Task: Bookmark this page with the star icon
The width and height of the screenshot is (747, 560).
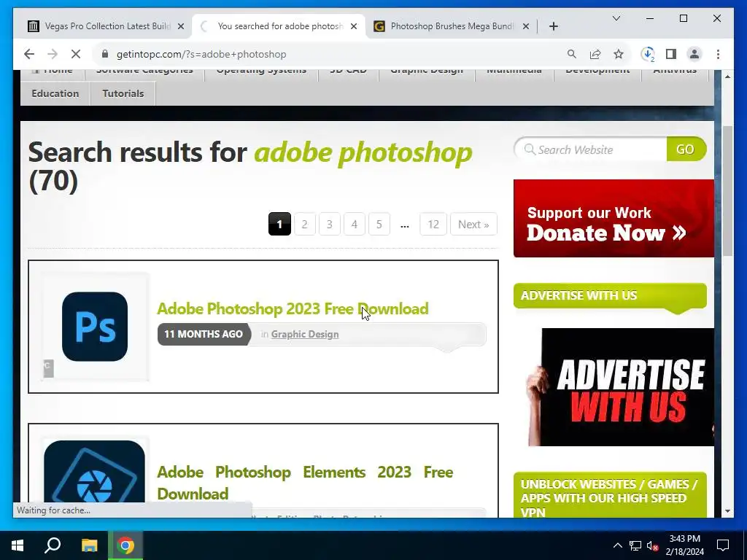Action: point(619,54)
